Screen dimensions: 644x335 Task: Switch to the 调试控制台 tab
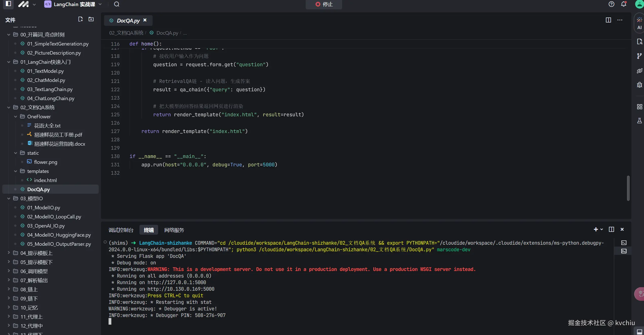pos(121,230)
